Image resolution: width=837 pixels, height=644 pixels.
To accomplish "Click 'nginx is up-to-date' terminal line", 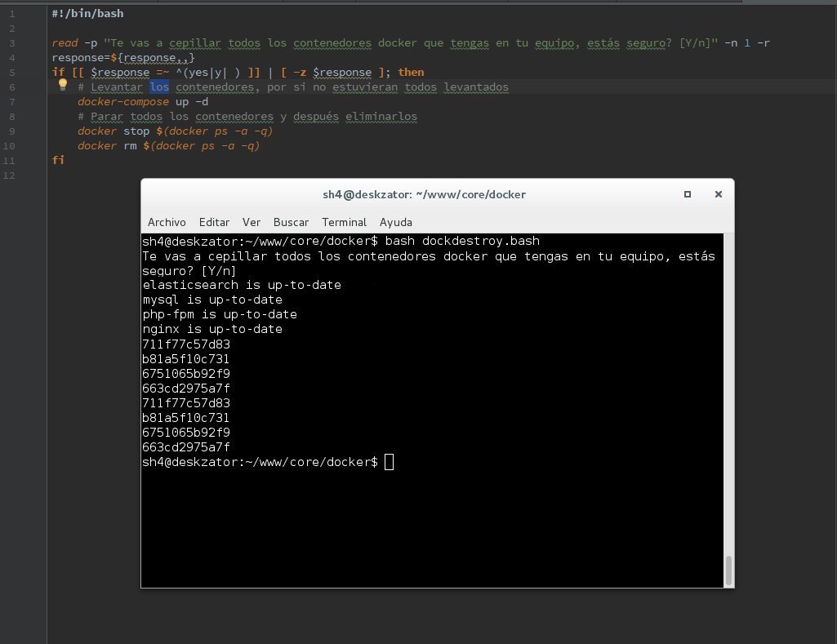I will pos(212,329).
